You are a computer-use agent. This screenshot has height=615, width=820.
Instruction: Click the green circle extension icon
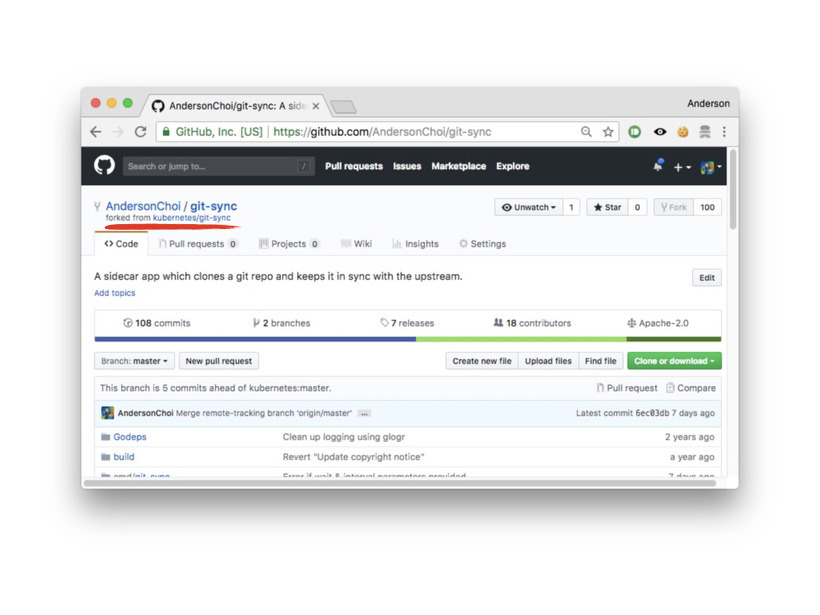634,132
